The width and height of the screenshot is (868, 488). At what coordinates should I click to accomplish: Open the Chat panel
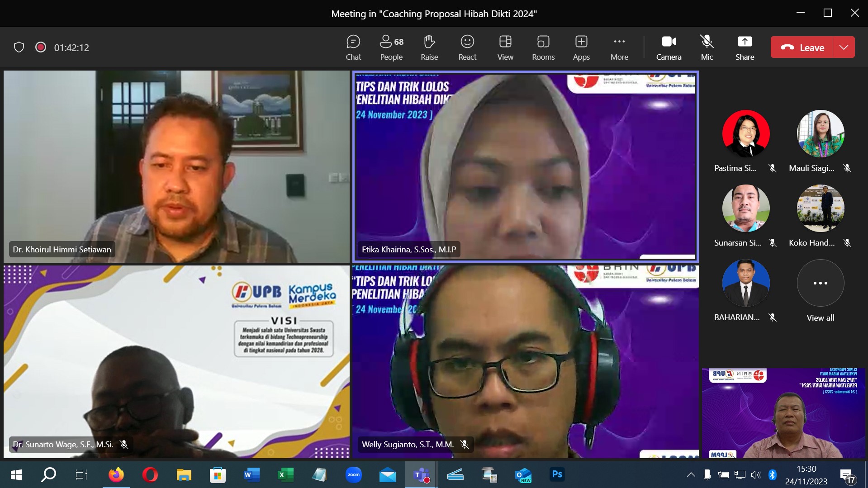[x=353, y=47]
